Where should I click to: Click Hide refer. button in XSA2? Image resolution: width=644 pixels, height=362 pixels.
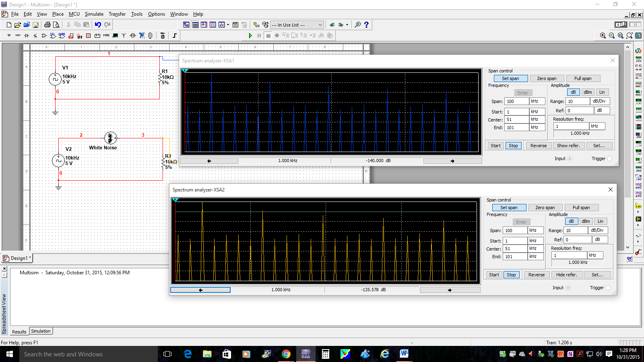click(x=566, y=275)
